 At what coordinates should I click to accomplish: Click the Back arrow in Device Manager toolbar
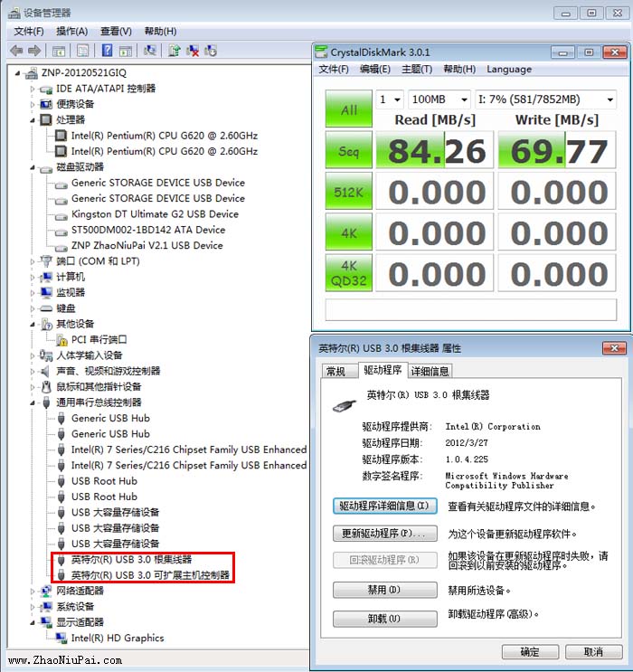click(x=16, y=51)
